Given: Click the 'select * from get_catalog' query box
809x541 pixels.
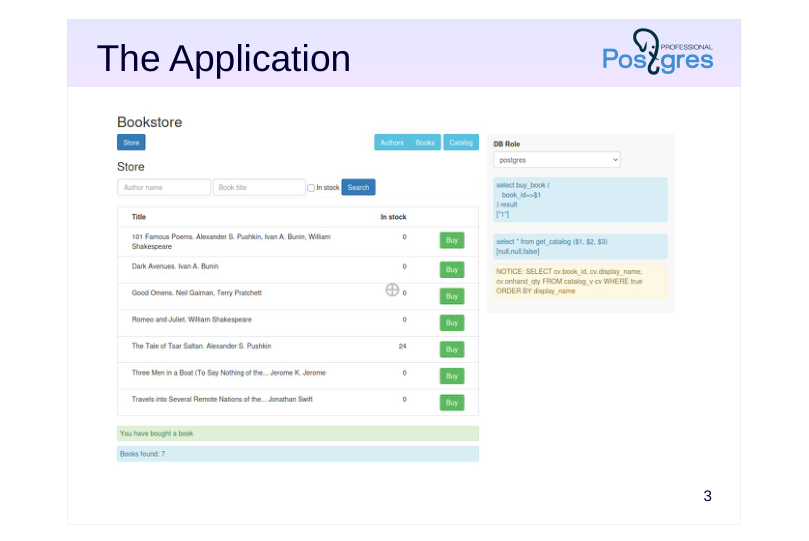Looking at the screenshot, I should click(x=580, y=247).
